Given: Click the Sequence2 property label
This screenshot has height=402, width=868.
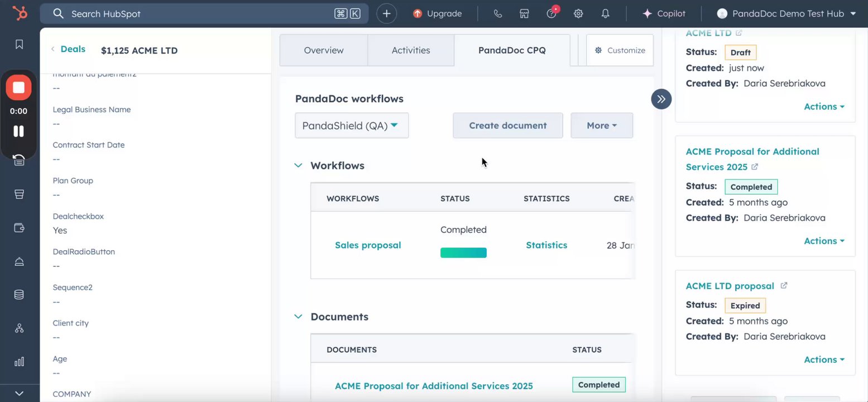Looking at the screenshot, I should point(73,288).
